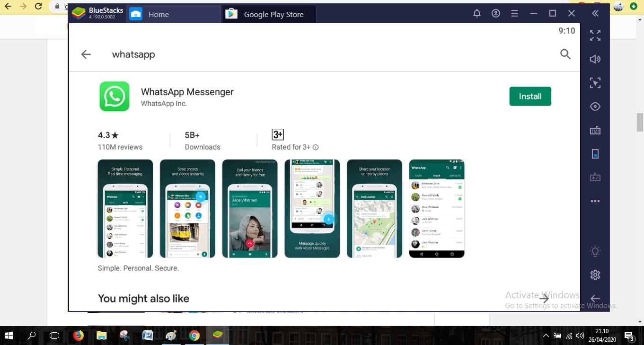
Task: Click the BlueStacks taskbar icon
Action: click(217, 336)
